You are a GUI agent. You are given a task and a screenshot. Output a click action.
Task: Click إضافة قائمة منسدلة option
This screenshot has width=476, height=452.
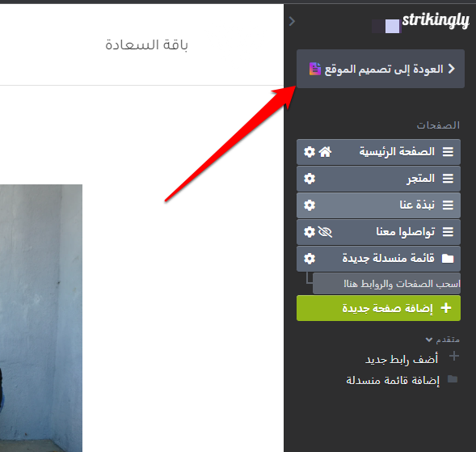click(393, 380)
